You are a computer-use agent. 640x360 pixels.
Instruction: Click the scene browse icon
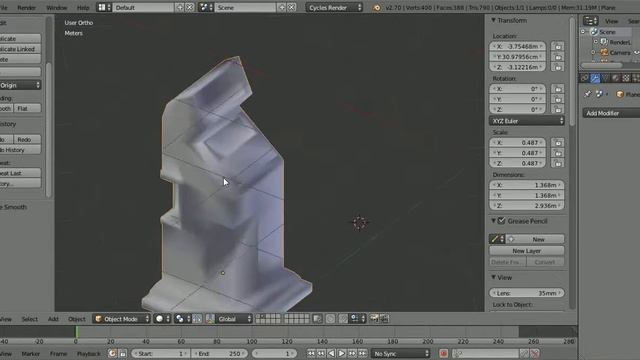pos(206,7)
